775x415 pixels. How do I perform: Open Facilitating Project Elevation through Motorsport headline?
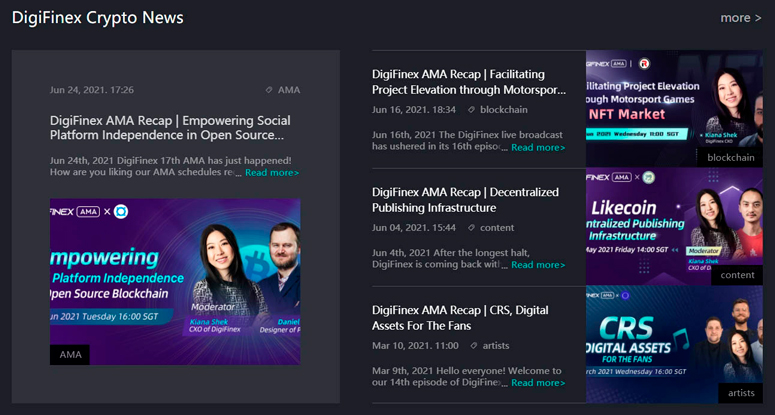click(x=469, y=82)
